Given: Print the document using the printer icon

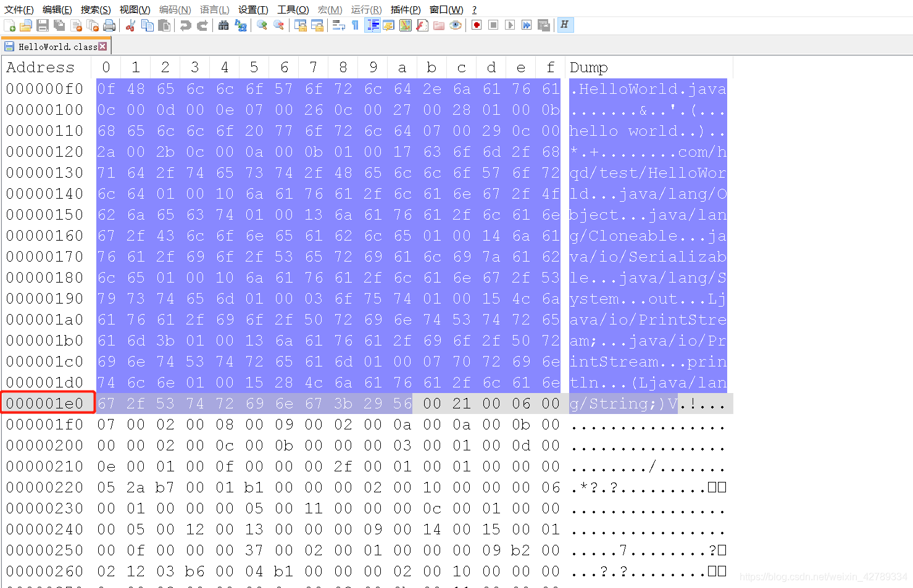Looking at the screenshot, I should 109,25.
